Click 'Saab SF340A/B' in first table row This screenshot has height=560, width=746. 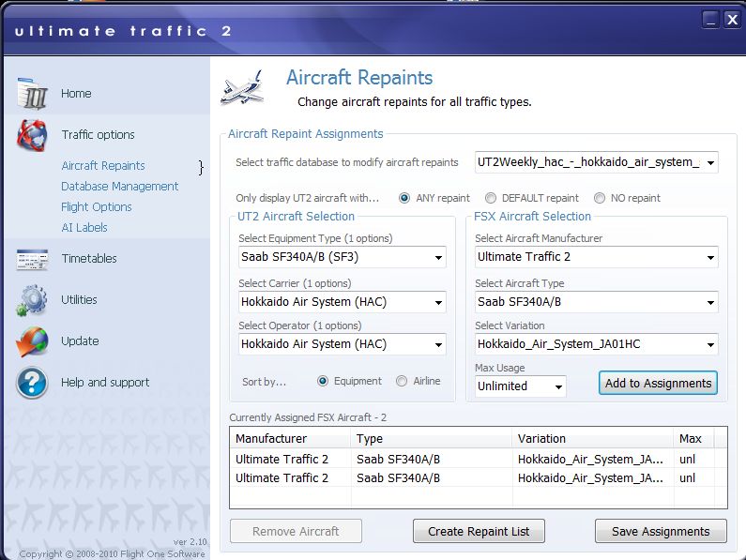point(398,459)
